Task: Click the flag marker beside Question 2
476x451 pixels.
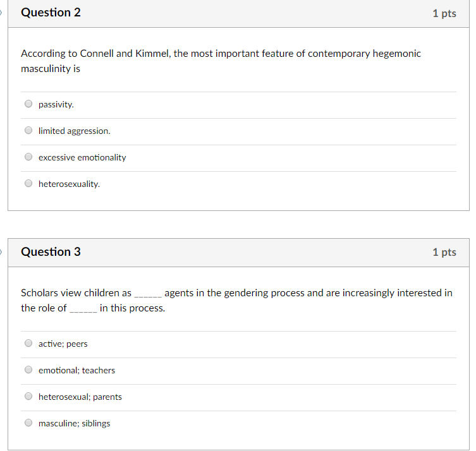Action: (x=1, y=13)
